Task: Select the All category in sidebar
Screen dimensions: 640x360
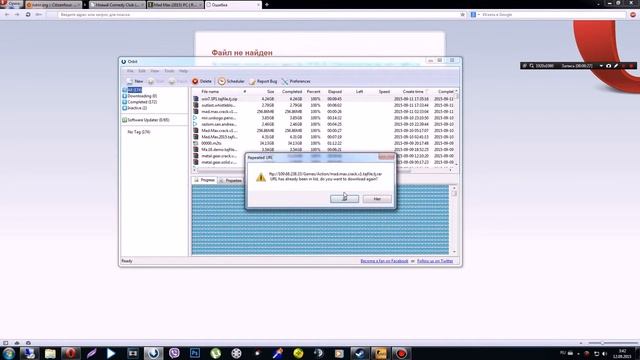Action: tap(132, 90)
